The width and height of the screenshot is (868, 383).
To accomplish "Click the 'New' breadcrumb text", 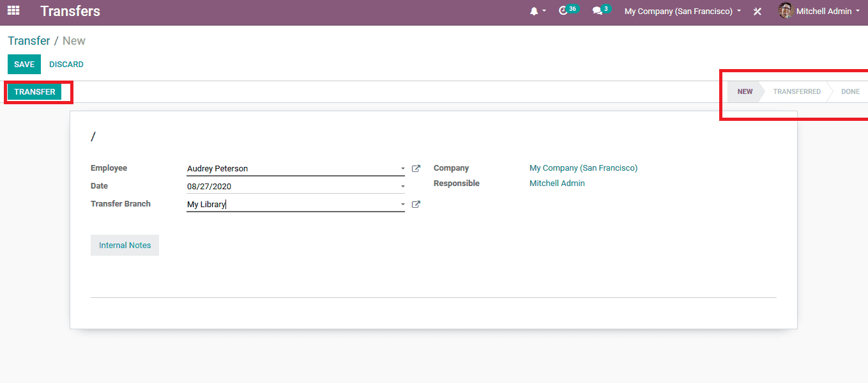I will [74, 41].
